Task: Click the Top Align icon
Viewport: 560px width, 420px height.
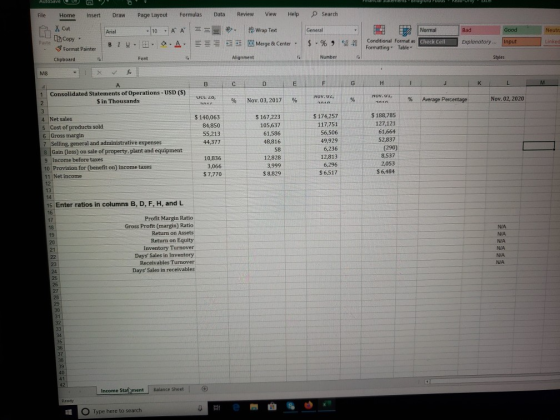Action: coord(198,30)
